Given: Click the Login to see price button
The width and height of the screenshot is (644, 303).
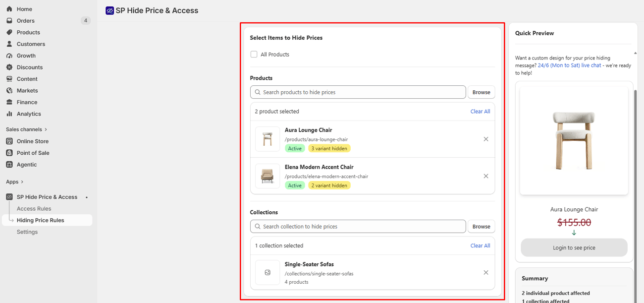Looking at the screenshot, I should pyautogui.click(x=574, y=248).
